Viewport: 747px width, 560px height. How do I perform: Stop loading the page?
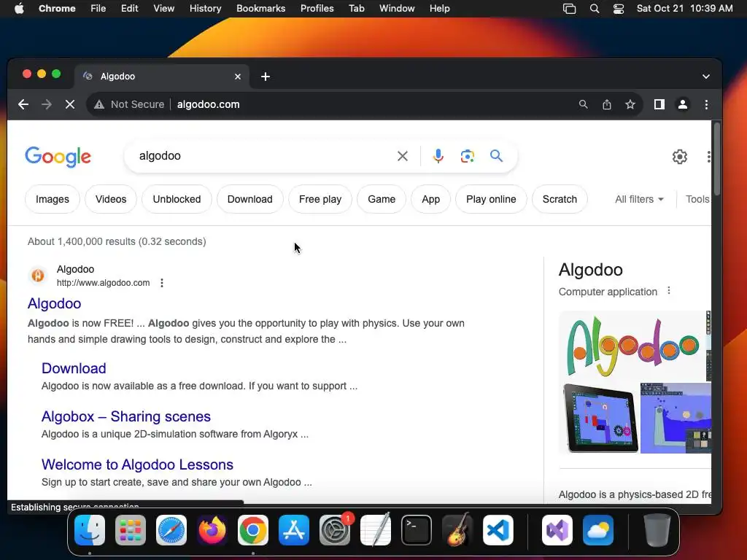pyautogui.click(x=69, y=104)
